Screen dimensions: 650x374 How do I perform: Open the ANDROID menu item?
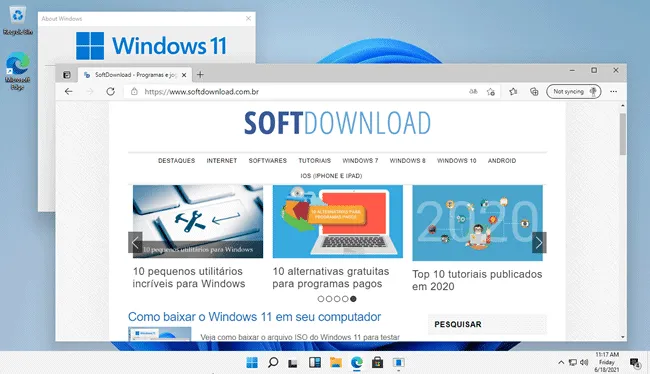[x=502, y=160]
